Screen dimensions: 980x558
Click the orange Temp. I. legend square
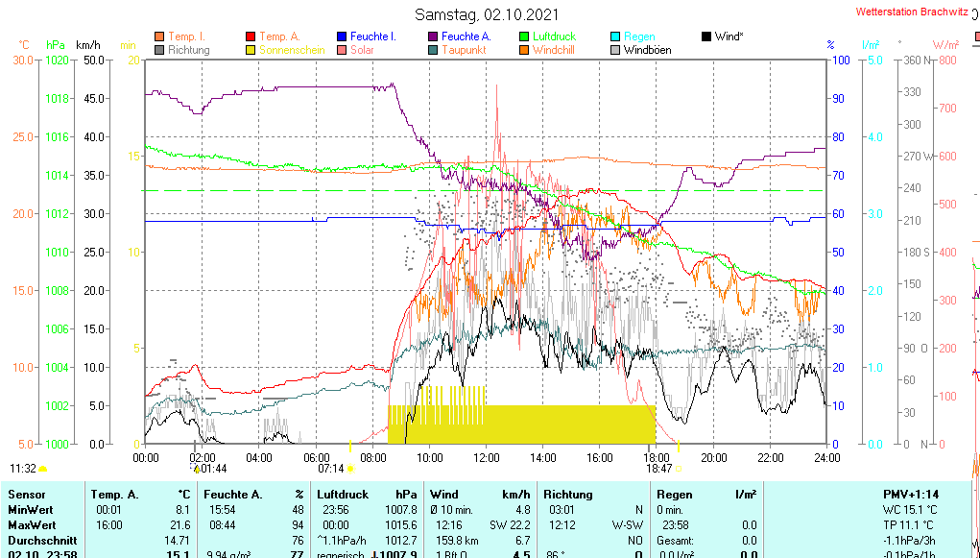[159, 36]
